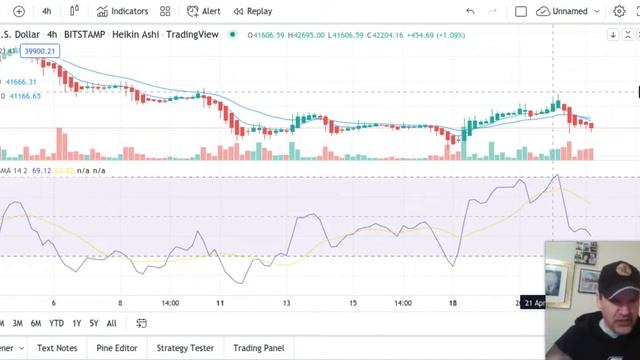This screenshot has width=640, height=360.
Task: Open indicator templates grid icon
Action: [165, 11]
